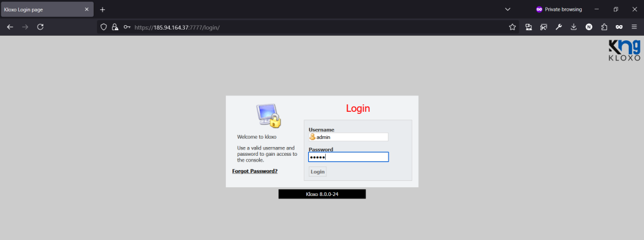
Task: Click the private browsing mask toolbar icon
Action: (619, 27)
